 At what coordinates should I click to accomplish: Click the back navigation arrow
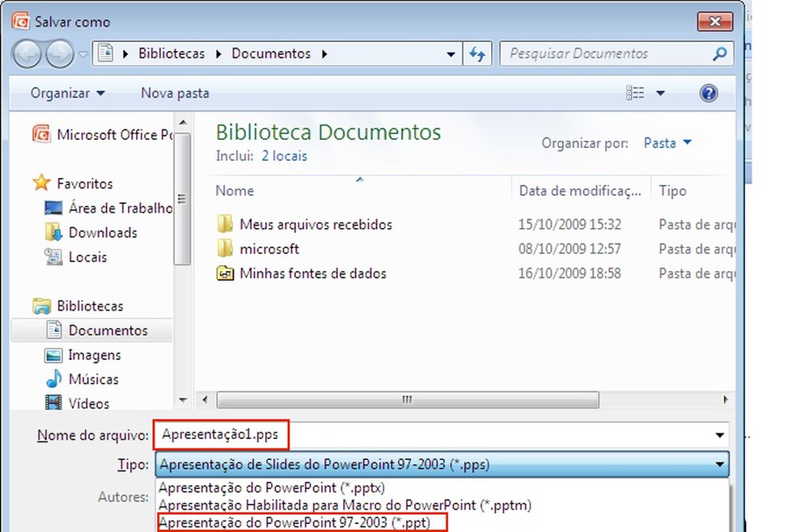27,53
